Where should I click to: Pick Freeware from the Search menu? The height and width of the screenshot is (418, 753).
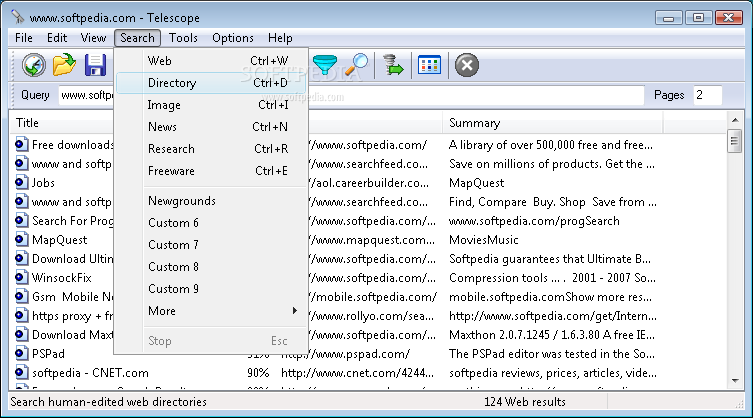[x=211, y=171]
